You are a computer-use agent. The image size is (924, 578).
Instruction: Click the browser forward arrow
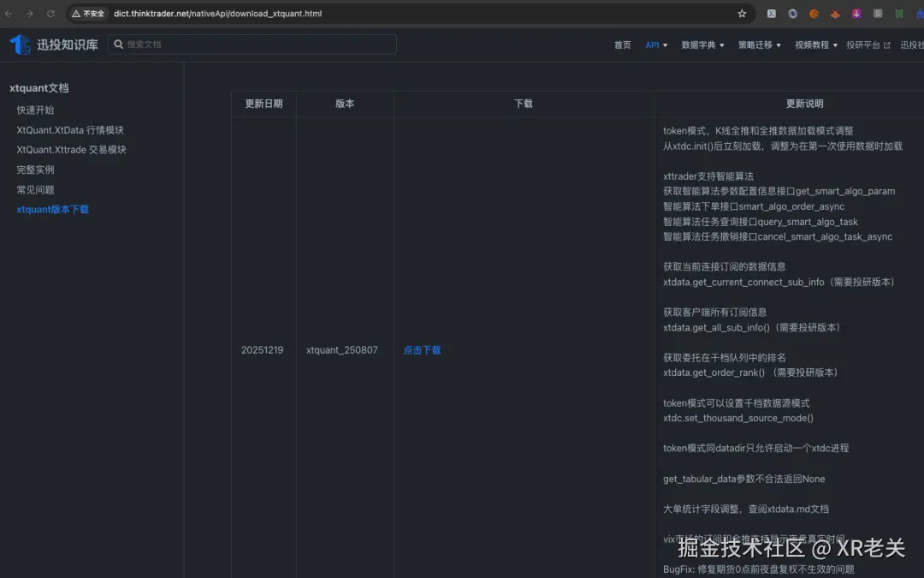pyautogui.click(x=29, y=14)
